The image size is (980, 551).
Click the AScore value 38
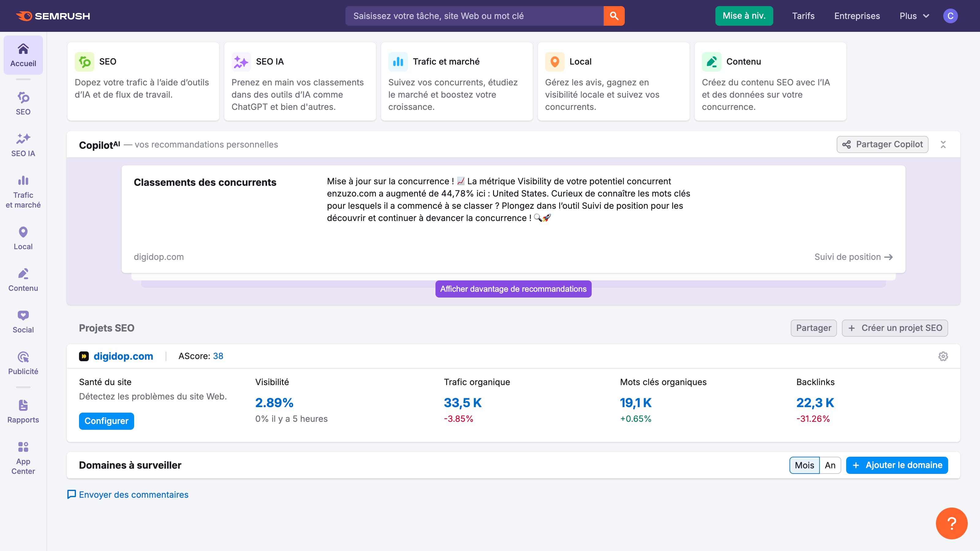tap(218, 356)
